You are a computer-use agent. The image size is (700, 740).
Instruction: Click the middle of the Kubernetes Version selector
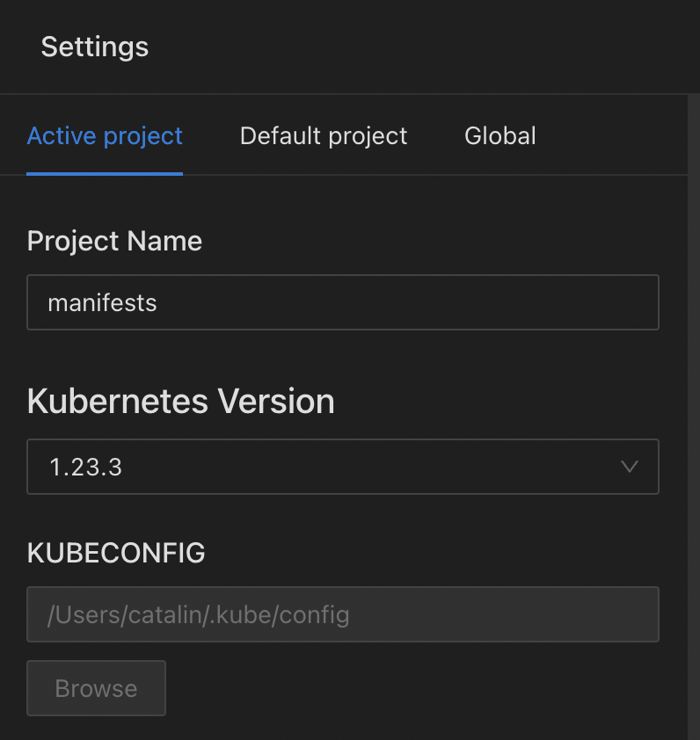(x=343, y=467)
